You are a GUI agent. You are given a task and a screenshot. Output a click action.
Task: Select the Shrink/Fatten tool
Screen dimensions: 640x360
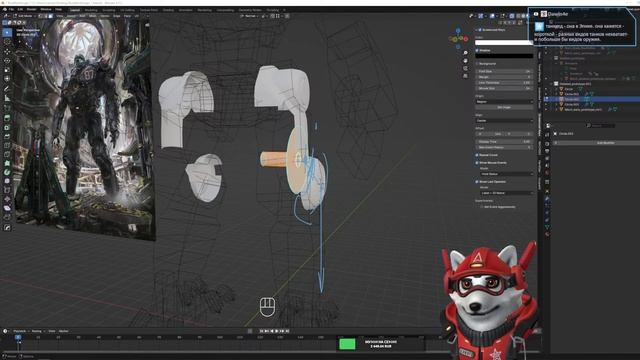tap(7, 199)
